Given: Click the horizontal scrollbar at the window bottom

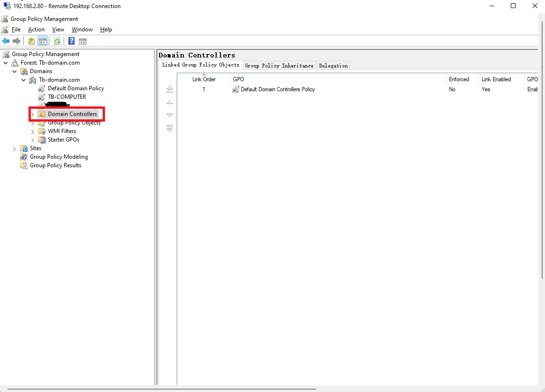Looking at the screenshot, I should (162, 389).
